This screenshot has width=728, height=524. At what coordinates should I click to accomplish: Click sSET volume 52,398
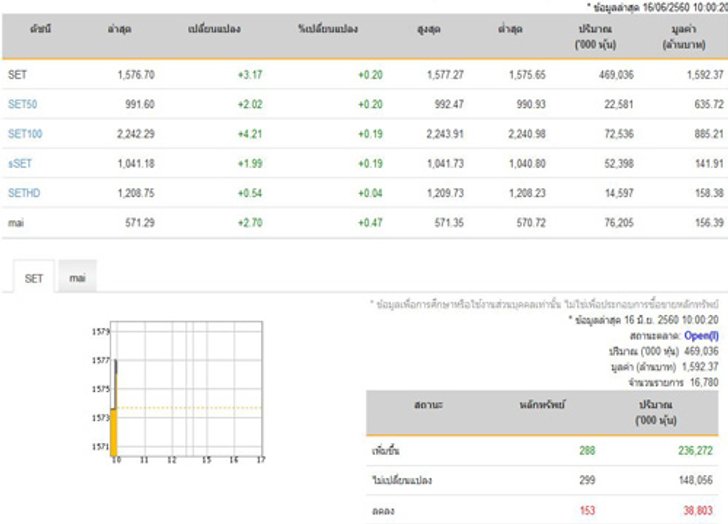618,163
